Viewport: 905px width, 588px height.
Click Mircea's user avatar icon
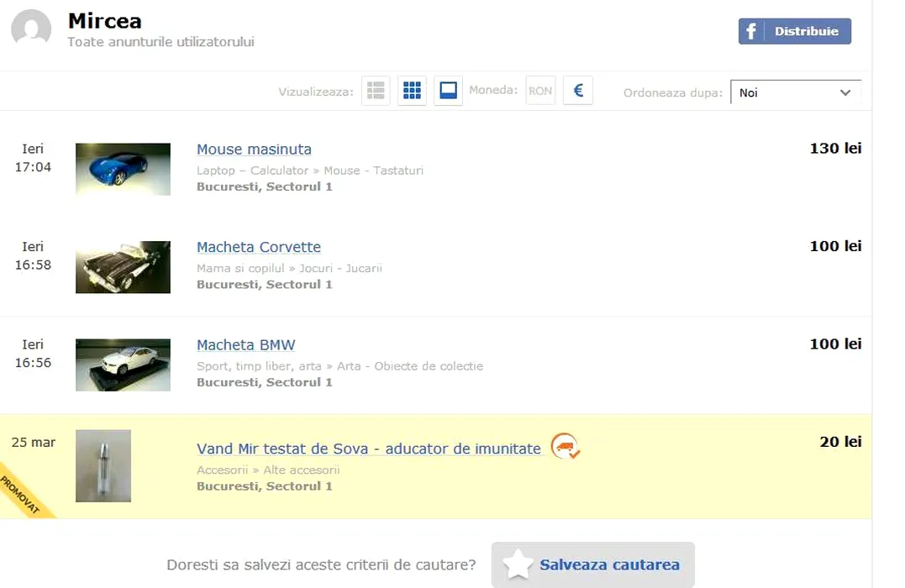31,29
